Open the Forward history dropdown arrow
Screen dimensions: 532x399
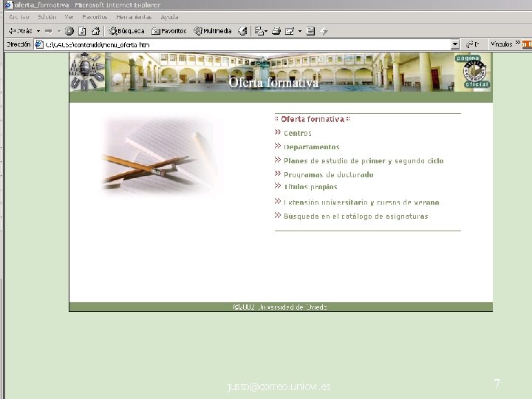[x=58, y=31]
